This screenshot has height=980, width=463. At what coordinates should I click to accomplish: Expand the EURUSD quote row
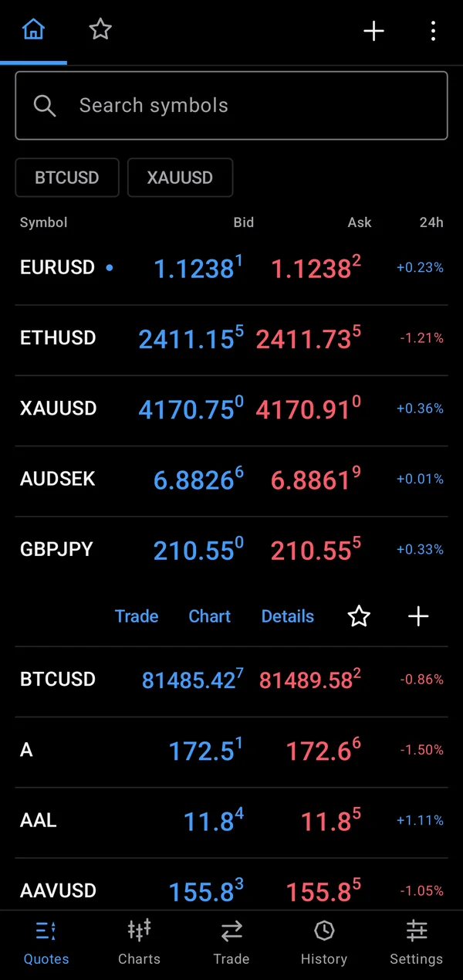(x=231, y=269)
